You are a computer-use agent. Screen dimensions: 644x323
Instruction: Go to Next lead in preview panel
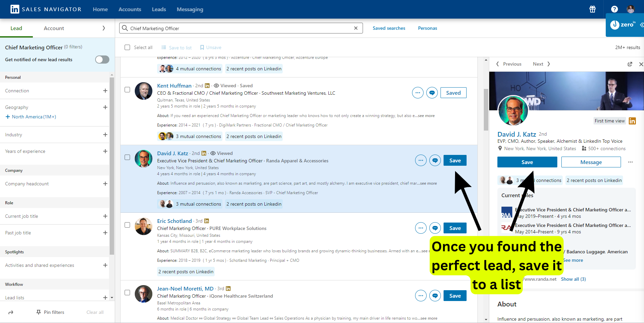(541, 64)
